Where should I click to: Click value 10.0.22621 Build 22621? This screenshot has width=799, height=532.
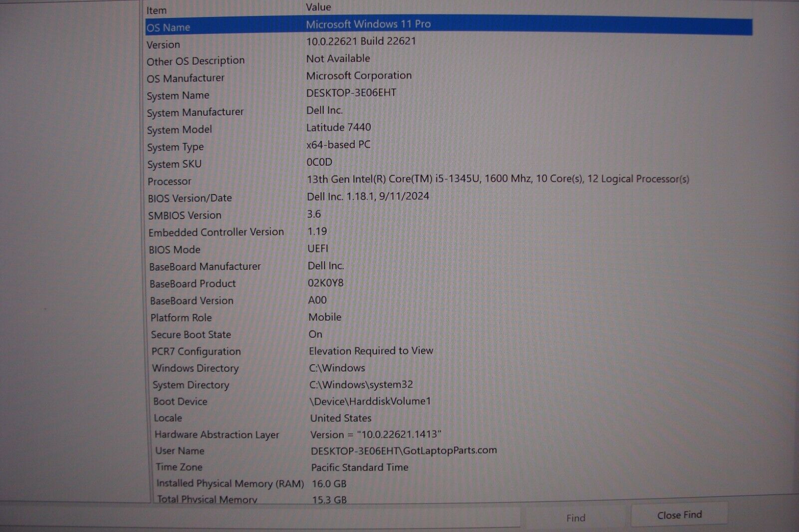(x=361, y=41)
